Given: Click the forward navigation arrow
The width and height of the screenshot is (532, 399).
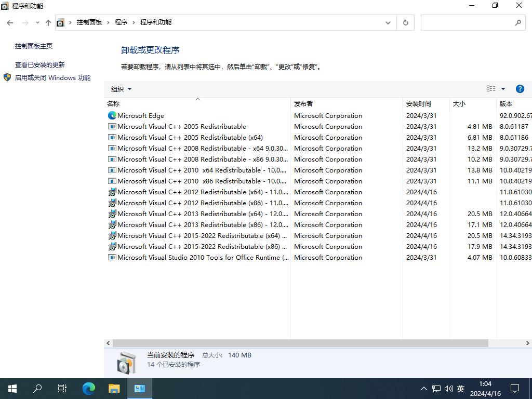Looking at the screenshot, I should (x=25, y=23).
